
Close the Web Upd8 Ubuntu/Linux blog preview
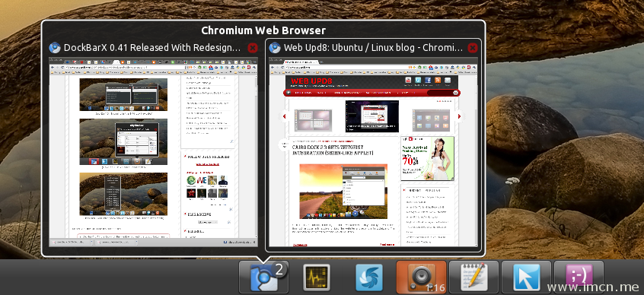(473, 48)
